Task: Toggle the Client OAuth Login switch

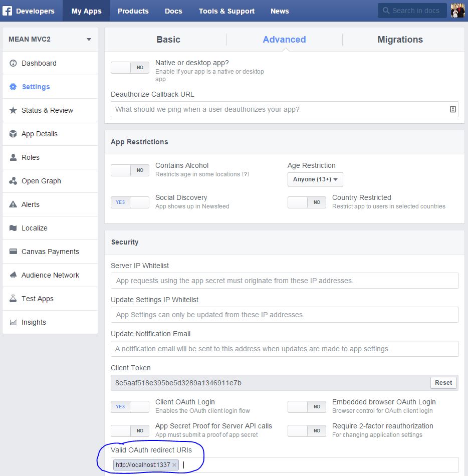Action: (130, 407)
